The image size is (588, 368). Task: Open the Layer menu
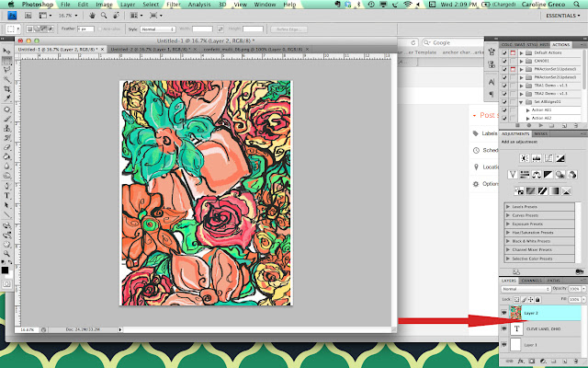tap(128, 5)
